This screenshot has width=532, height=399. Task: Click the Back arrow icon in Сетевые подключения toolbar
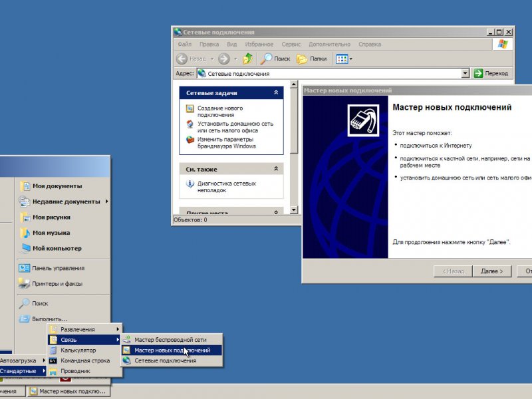coord(182,59)
